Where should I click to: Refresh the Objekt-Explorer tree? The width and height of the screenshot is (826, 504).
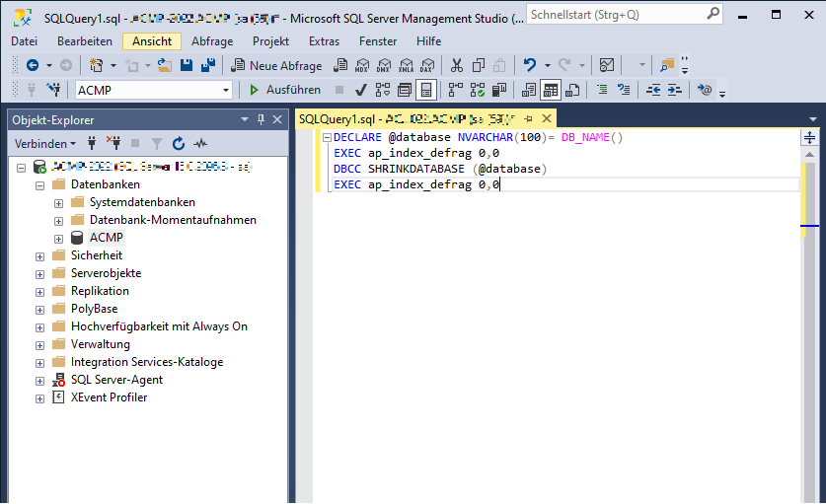click(179, 143)
